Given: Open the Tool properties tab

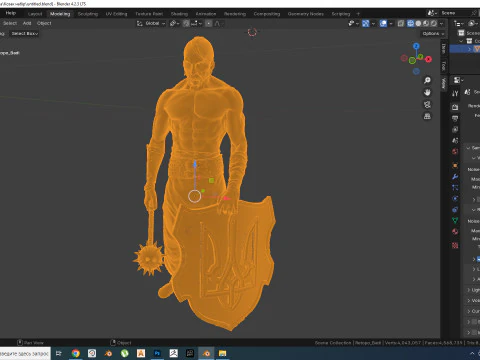Looking at the screenshot, I should 455,93.
